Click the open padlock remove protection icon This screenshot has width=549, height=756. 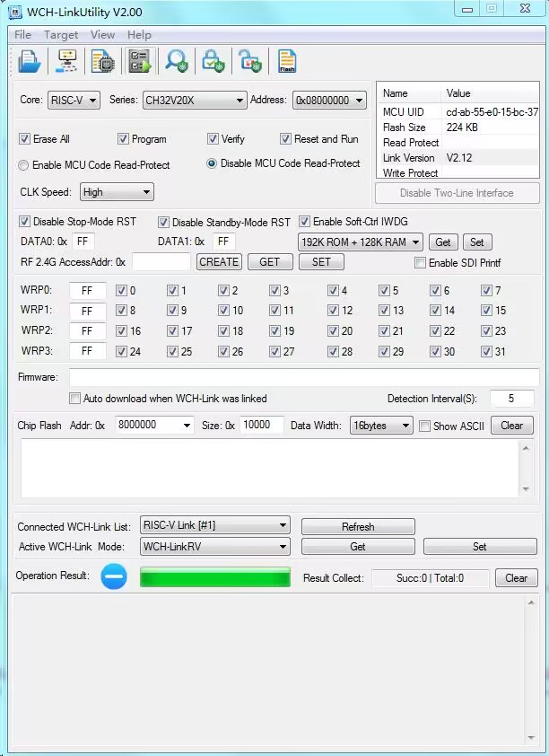click(x=250, y=61)
